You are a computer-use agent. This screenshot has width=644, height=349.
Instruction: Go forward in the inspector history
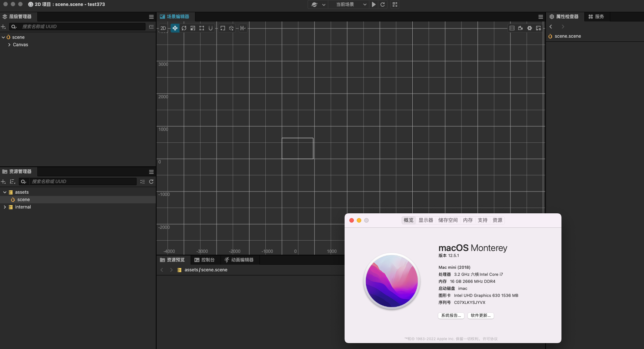pyautogui.click(x=563, y=27)
